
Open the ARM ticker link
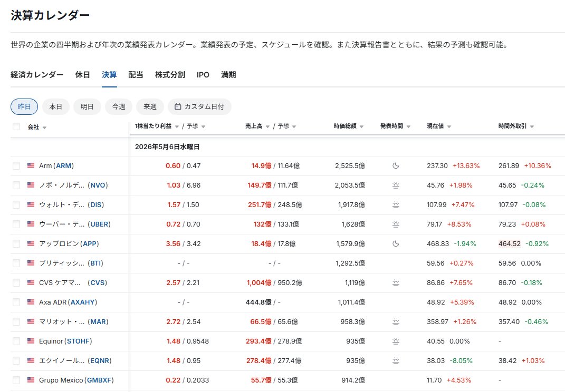tap(63, 165)
